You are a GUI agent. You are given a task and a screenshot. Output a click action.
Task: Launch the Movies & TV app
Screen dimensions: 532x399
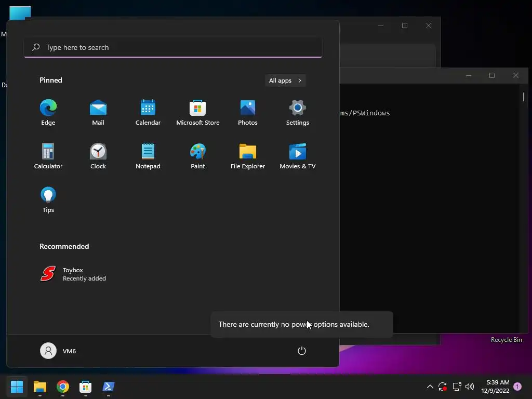(x=298, y=156)
